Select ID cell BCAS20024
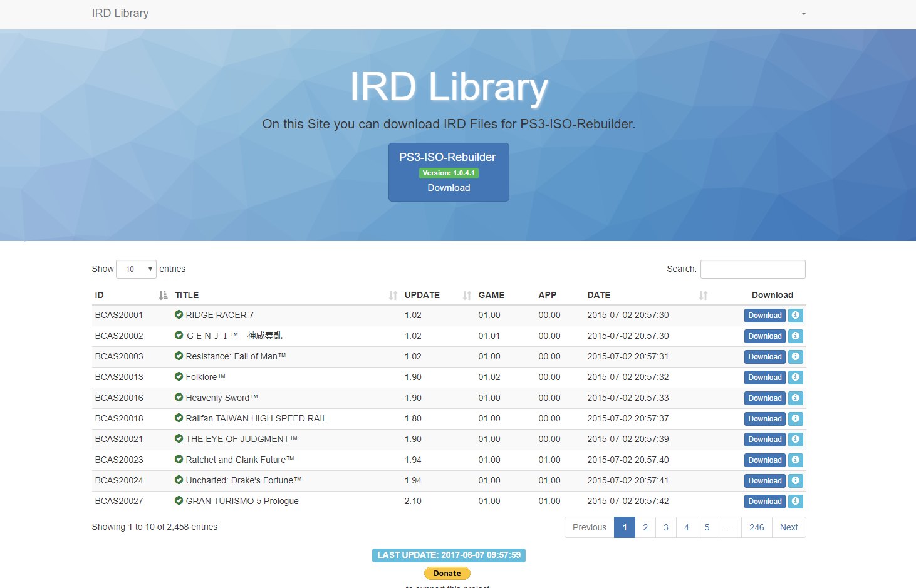The height and width of the screenshot is (588, 916). 119,480
